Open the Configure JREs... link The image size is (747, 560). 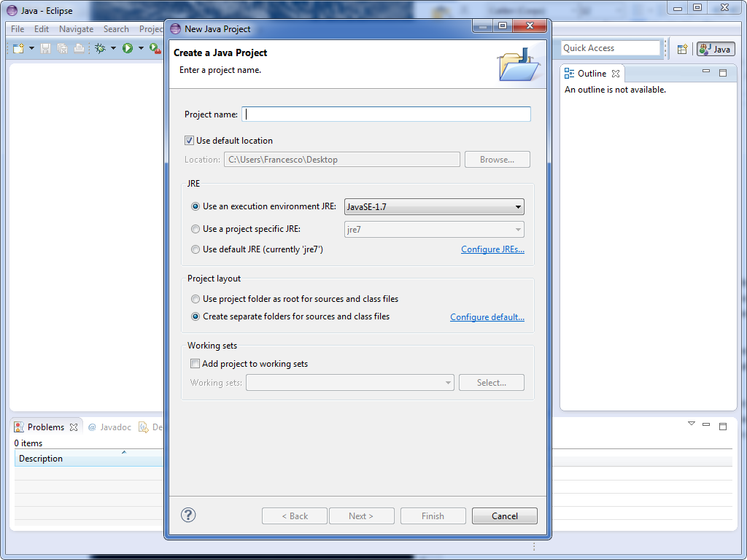point(492,249)
